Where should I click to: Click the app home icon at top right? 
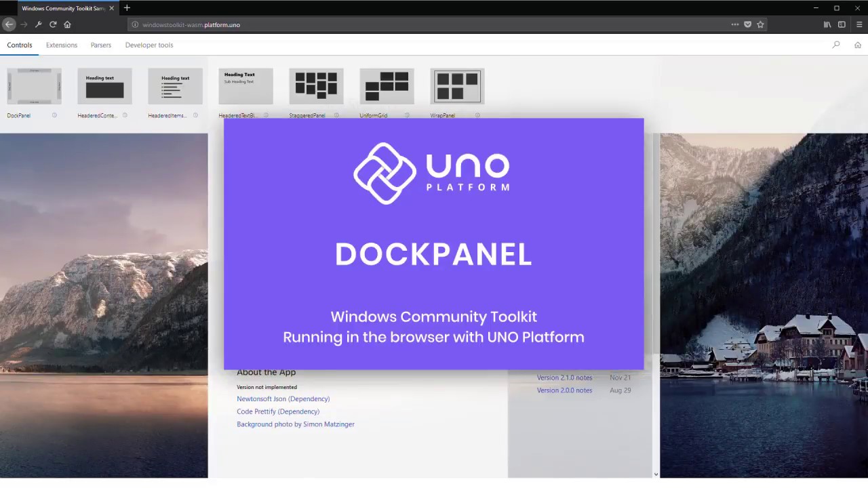click(858, 45)
